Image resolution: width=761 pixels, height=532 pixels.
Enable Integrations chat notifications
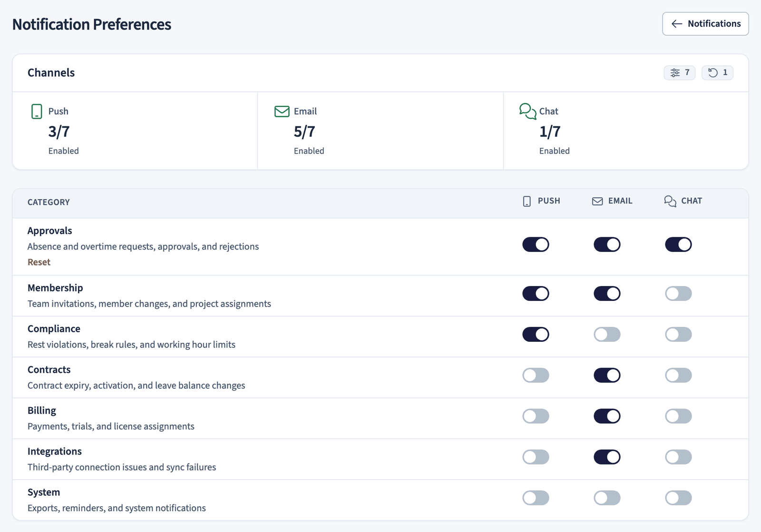[678, 457]
